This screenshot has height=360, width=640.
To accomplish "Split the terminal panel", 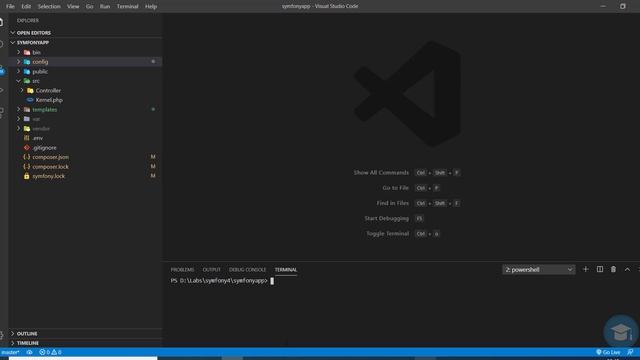I will [600, 269].
